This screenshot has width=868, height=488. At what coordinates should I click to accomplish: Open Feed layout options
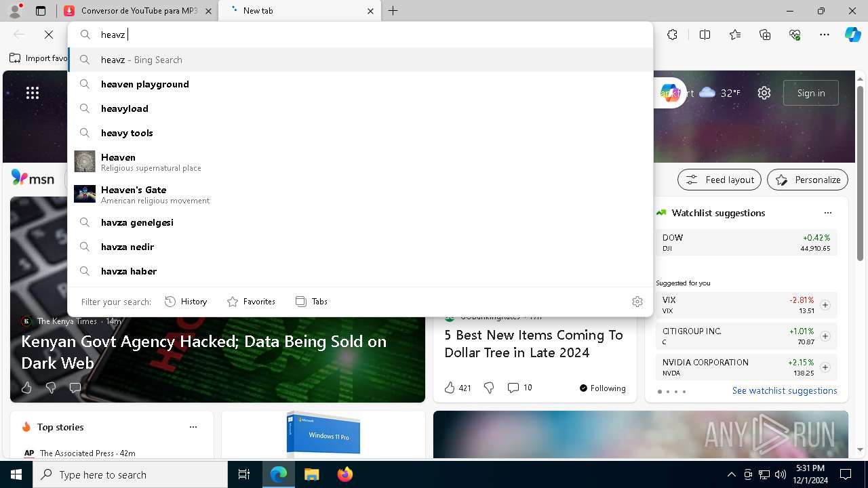click(x=720, y=180)
